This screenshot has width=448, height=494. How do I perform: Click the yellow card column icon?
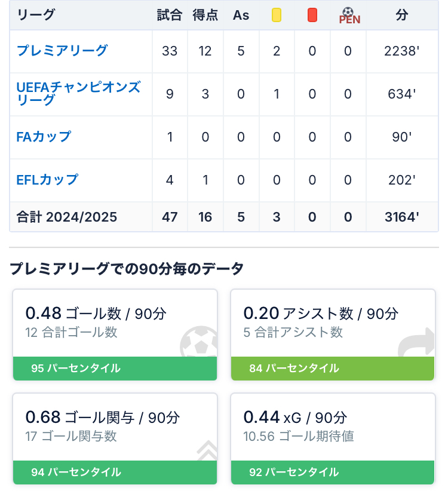(x=277, y=16)
